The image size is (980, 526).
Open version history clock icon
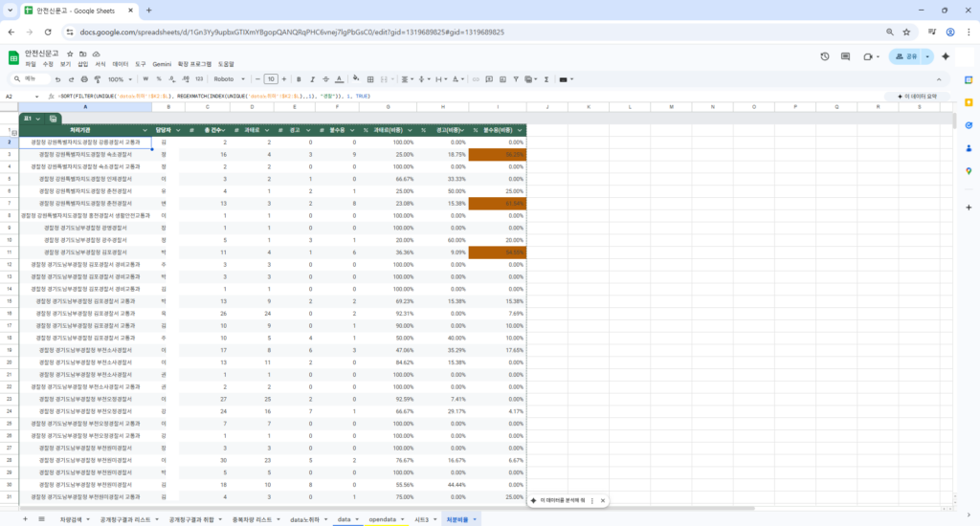pyautogui.click(x=825, y=56)
